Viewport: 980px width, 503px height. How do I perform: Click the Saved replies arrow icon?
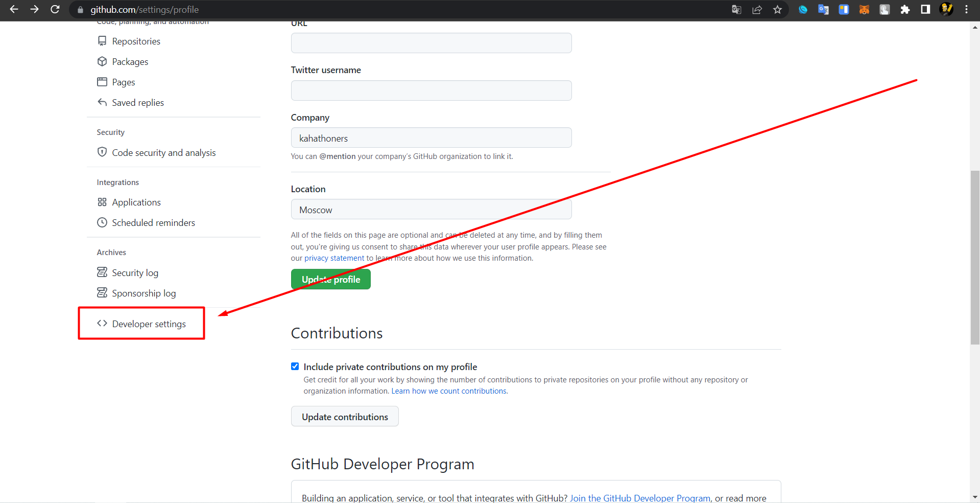pos(102,102)
